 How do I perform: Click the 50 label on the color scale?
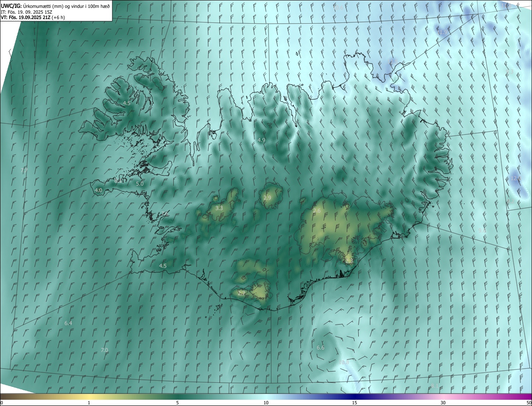(529, 403)
